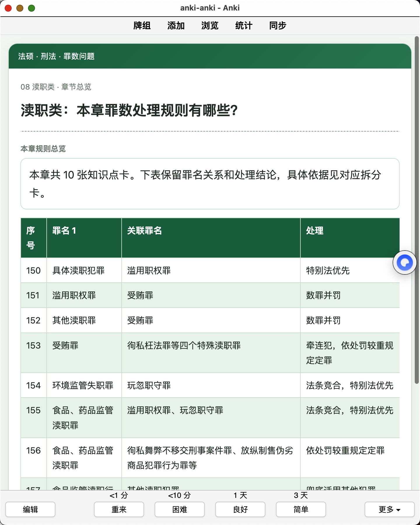Click 法条竞合，特别法优先 in row 154
Viewport: 420px width, 525px height.
350,386
